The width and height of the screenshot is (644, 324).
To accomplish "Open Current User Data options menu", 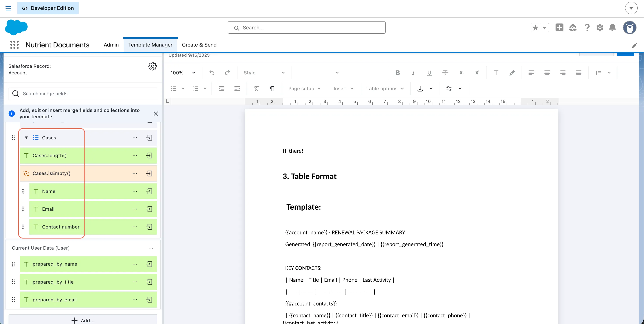I will point(151,248).
